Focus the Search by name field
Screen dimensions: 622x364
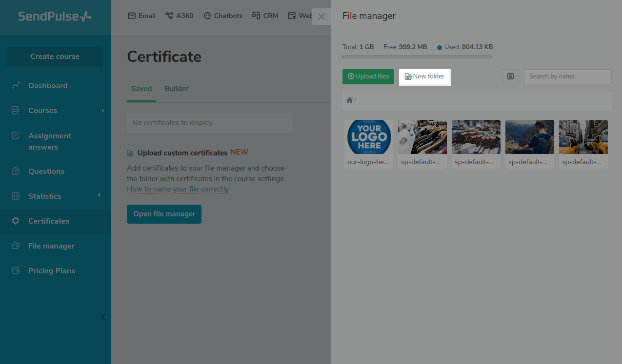click(x=567, y=77)
